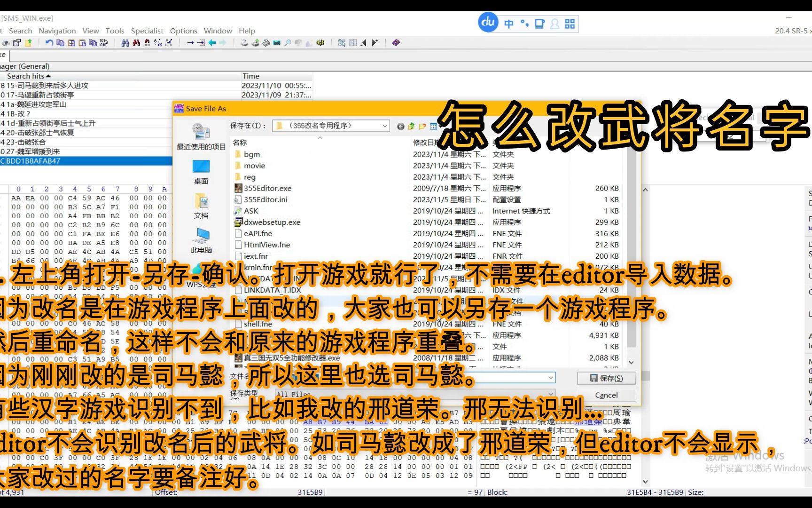Open the Navigation menu
Screen dimensions: 812x508
(x=57, y=31)
